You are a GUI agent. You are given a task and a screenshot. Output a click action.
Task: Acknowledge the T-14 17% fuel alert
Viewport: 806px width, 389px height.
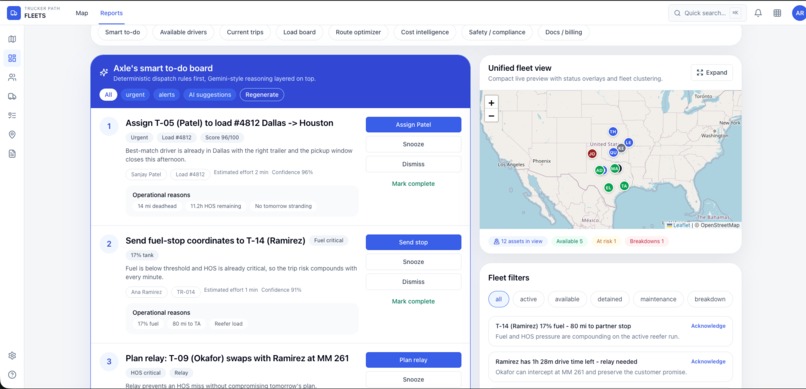click(708, 326)
